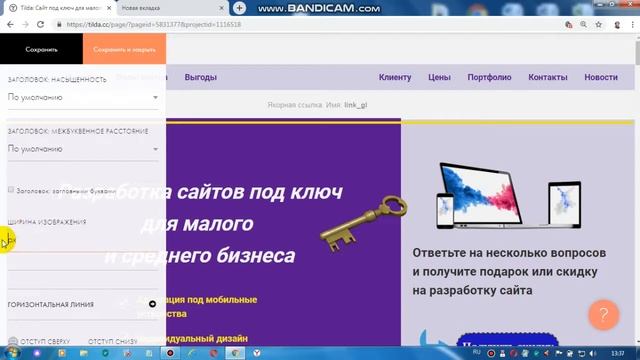Image resolution: width=640 pixels, height=360 pixels.
Task: Click Chrome icon in taskbar
Action: (235, 353)
